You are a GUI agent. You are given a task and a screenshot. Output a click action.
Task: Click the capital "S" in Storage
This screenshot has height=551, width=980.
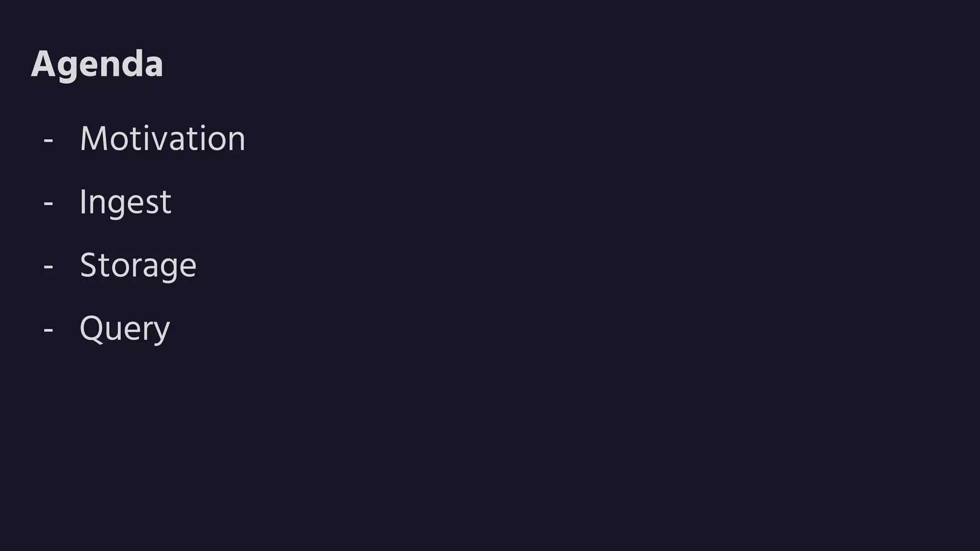[x=89, y=265]
